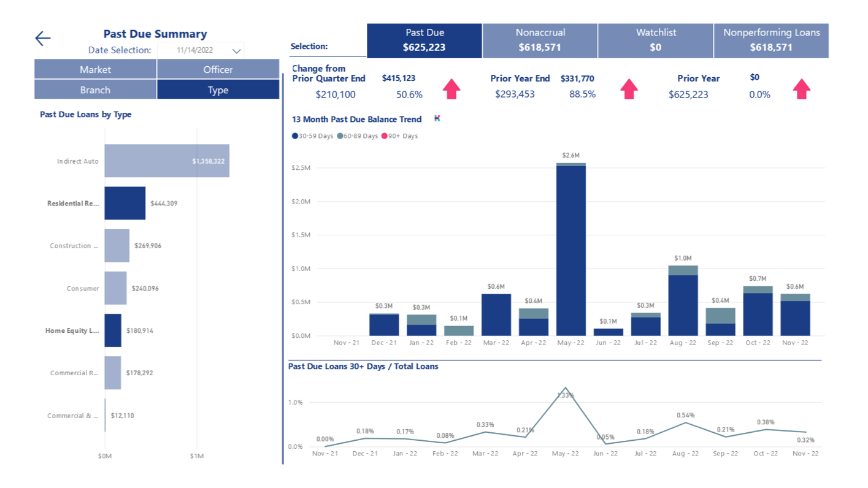Click the Nov - 22 stacked bar
Image resolution: width=868 pixels, height=488 pixels.
[x=796, y=315]
